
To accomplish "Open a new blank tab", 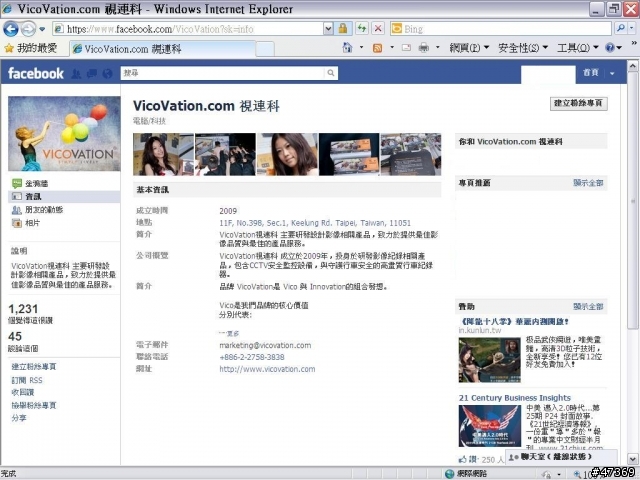I will [265, 49].
